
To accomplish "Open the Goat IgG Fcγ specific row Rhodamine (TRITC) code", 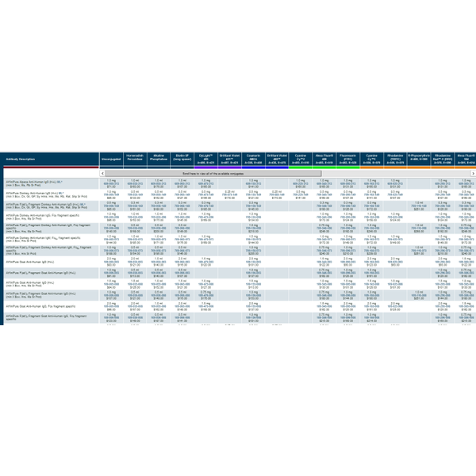I will coord(395,306).
